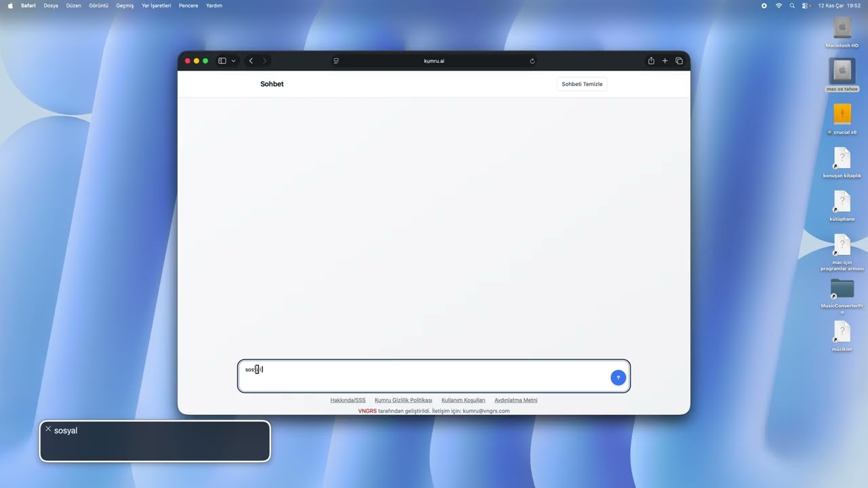Screen dimensions: 868x488
Task: Open the Geçmiş menu
Action: pyautogui.click(x=125, y=5)
